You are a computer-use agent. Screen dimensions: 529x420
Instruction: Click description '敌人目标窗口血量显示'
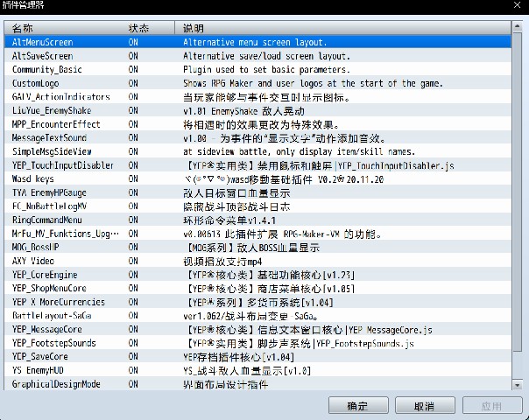point(236,192)
